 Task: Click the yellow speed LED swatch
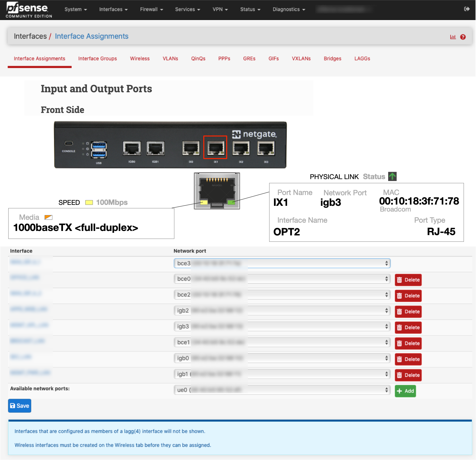coord(89,203)
